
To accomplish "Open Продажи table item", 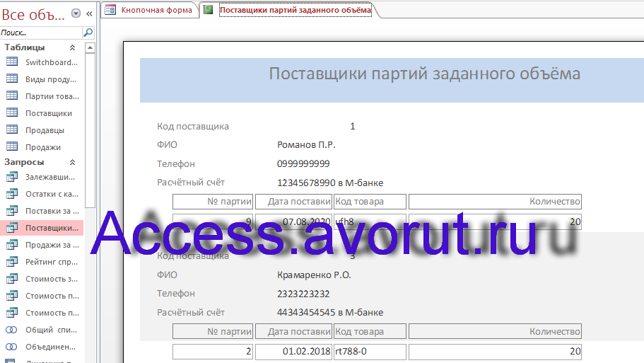I will (42, 147).
